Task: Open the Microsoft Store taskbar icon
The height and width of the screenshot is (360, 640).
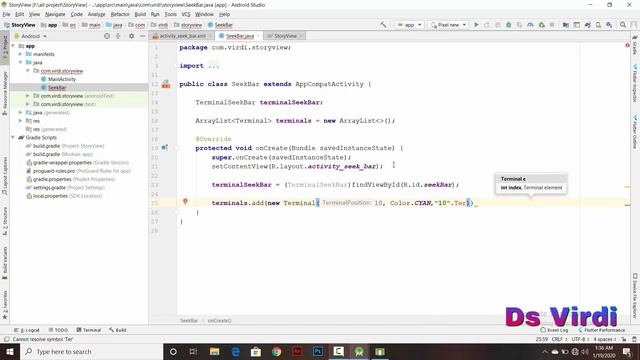Action: [256, 351]
